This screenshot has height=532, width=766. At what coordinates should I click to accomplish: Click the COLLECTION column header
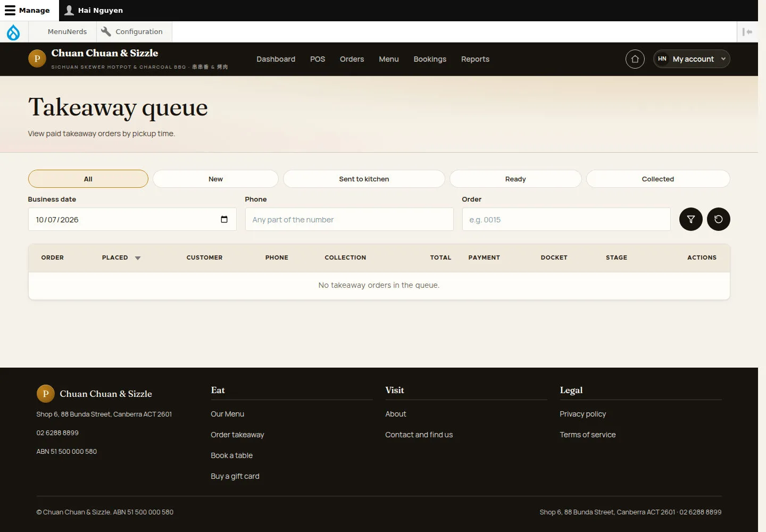click(x=345, y=257)
